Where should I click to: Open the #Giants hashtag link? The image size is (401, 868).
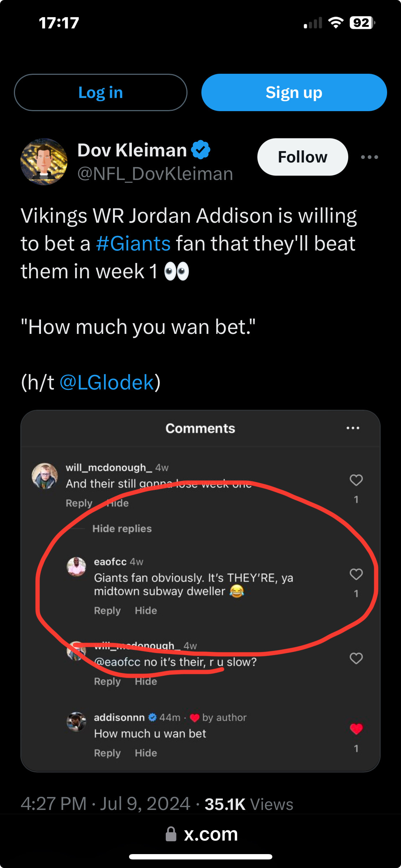[x=133, y=244]
